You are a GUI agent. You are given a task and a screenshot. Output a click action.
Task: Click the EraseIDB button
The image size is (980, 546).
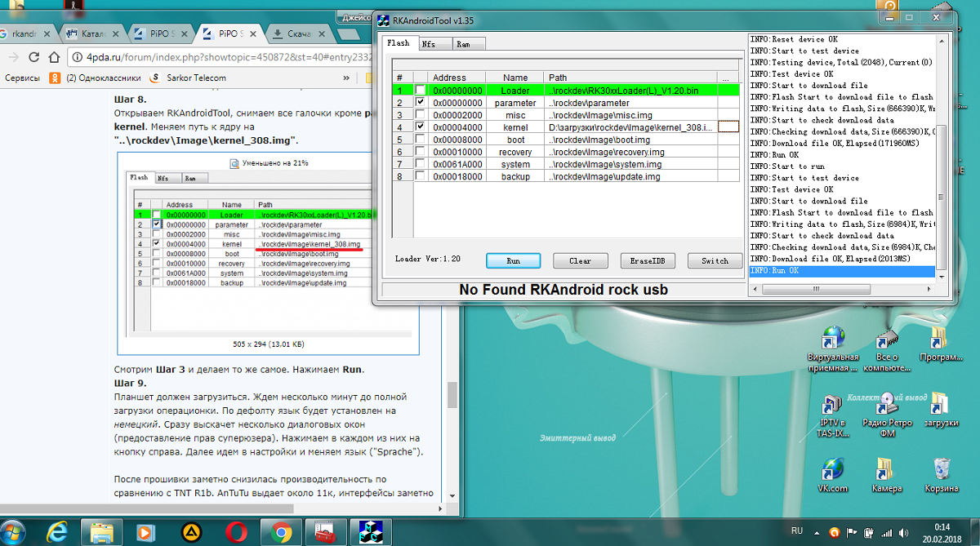(648, 261)
